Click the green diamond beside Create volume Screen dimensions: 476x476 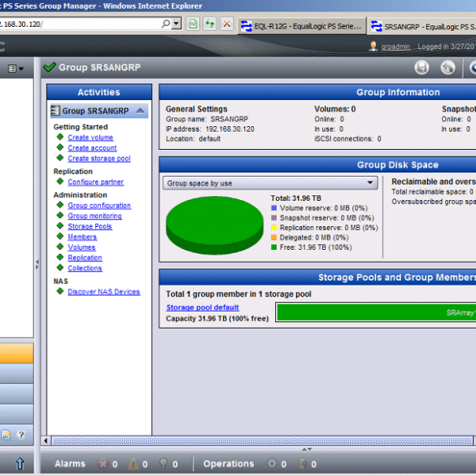pos(60,137)
